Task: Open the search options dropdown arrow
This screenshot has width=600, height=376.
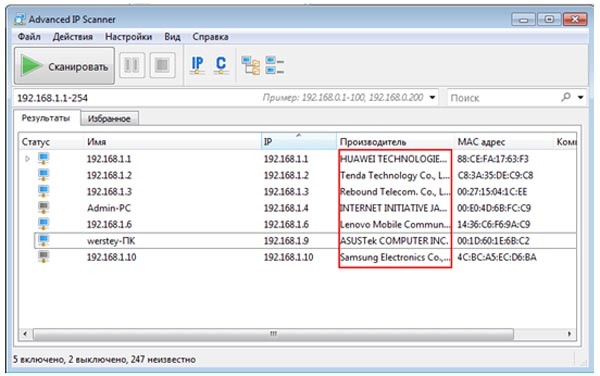Action: click(x=580, y=98)
